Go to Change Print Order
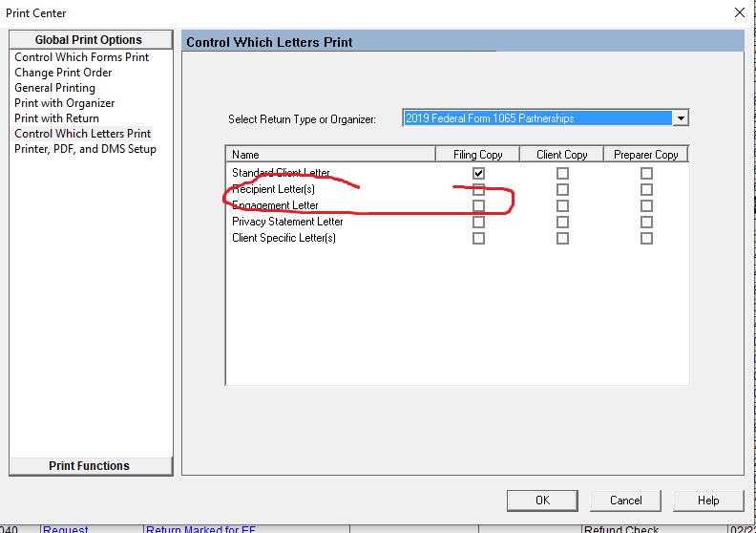This screenshot has height=533, width=756. 63,73
